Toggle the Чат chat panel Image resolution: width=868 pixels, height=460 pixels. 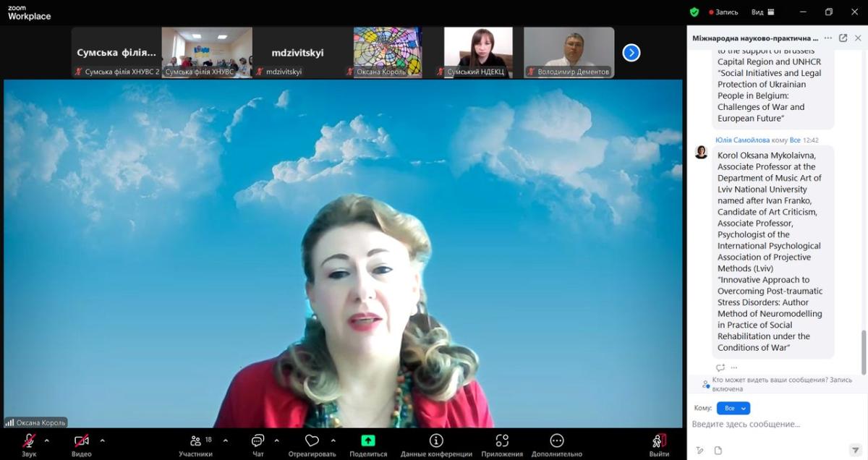(x=258, y=444)
